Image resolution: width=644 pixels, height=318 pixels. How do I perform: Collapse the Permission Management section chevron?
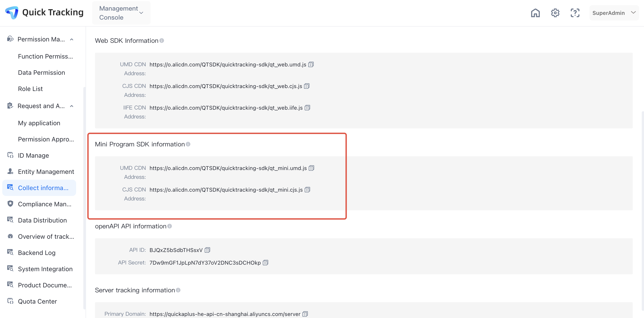pos(72,39)
